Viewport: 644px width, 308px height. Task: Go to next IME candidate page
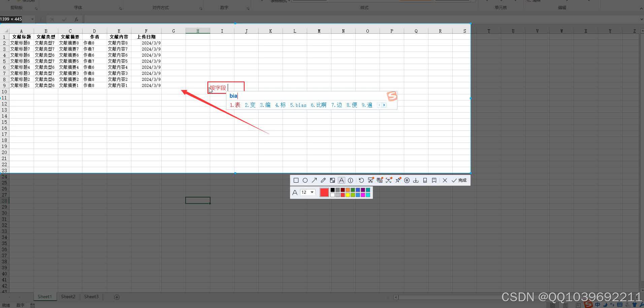click(384, 105)
